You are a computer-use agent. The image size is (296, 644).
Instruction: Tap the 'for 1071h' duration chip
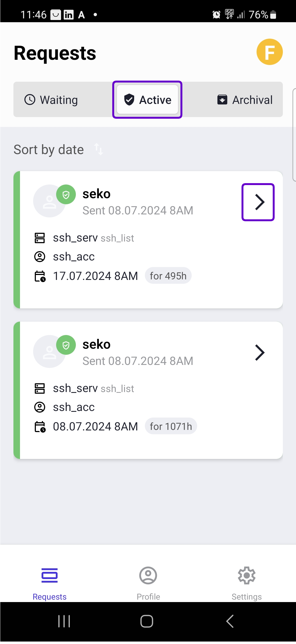[171, 426]
